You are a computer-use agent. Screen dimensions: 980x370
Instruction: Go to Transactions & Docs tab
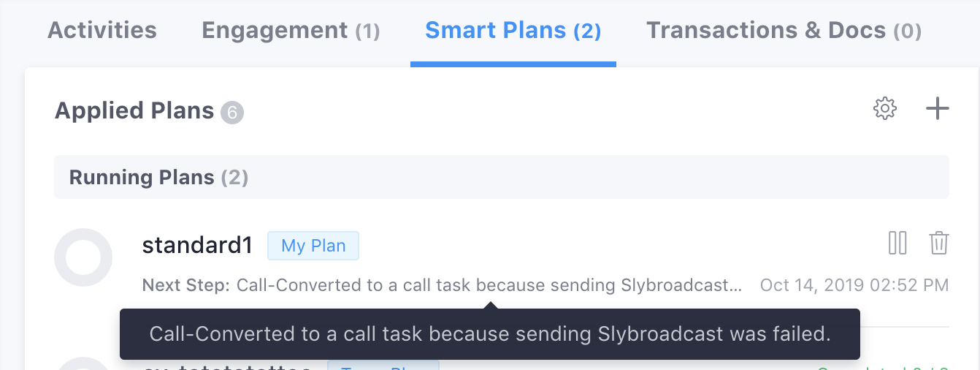tap(784, 31)
